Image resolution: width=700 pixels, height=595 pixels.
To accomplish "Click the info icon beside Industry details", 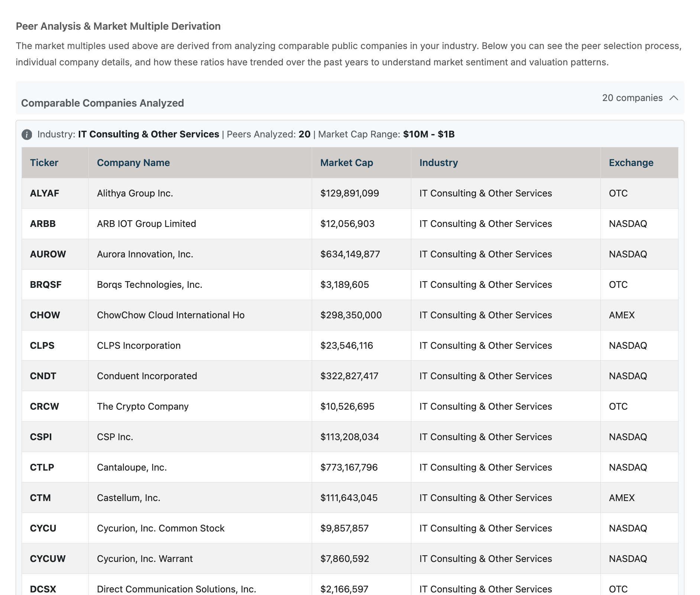I will pyautogui.click(x=26, y=134).
